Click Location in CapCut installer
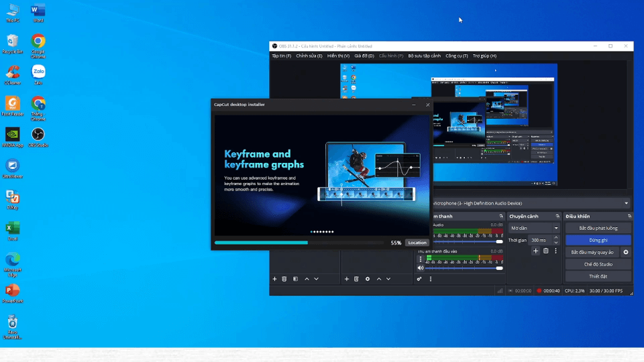Screen dimensions: 644x362 coord(417,243)
